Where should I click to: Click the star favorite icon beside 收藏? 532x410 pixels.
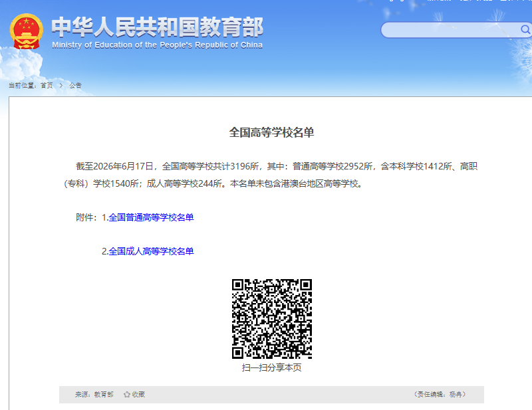coord(127,395)
